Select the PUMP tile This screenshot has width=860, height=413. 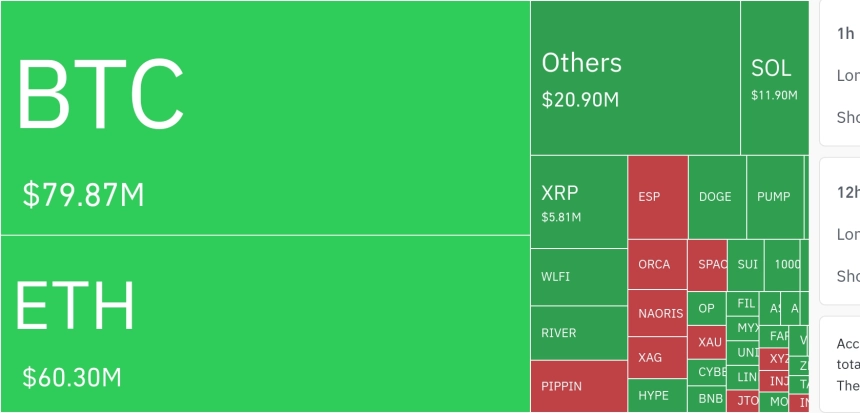click(x=775, y=197)
